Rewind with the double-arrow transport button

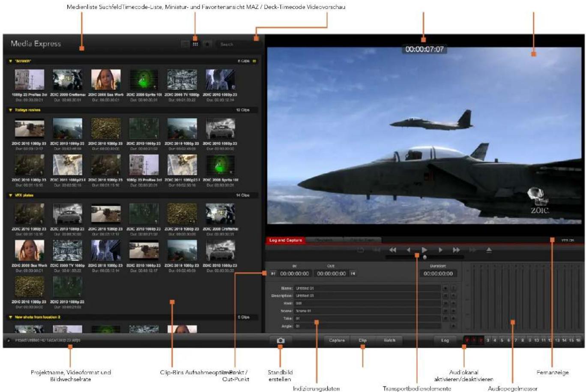point(392,250)
